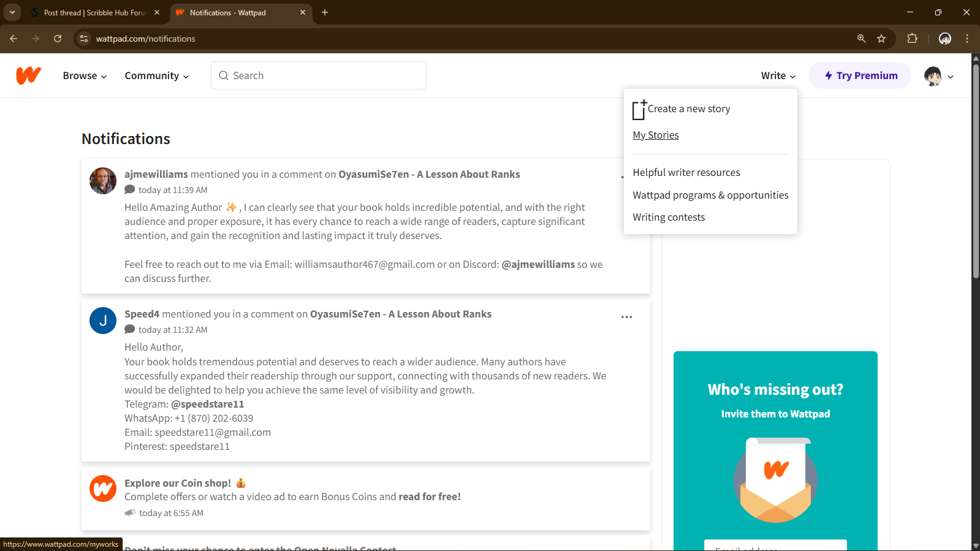Bookmark this page with the star icon

pyautogui.click(x=881, y=39)
